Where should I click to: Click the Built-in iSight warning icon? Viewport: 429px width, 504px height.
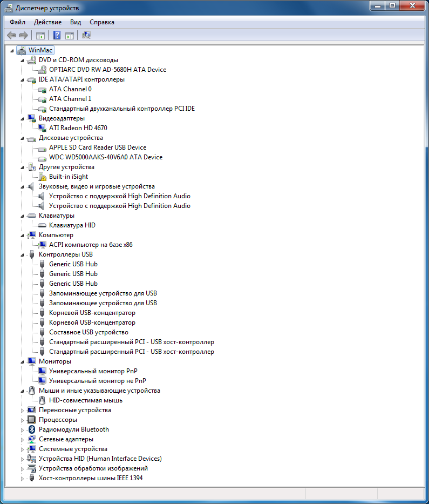click(x=42, y=177)
